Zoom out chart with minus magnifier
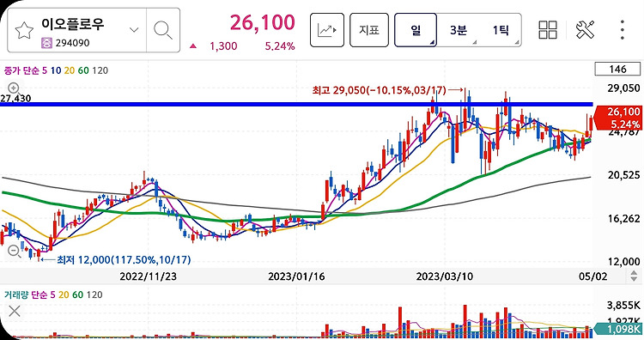The width and height of the screenshot is (644, 340). tap(15, 251)
